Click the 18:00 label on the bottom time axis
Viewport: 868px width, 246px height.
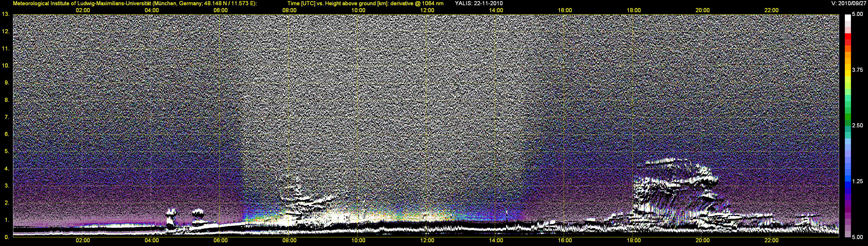pos(634,241)
